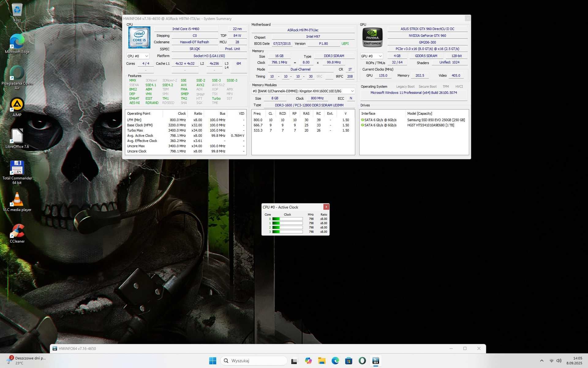The height and width of the screenshot is (368, 588).
Task: Select HGST HTS541010A9E680 drive row
Action: [x=414, y=125]
